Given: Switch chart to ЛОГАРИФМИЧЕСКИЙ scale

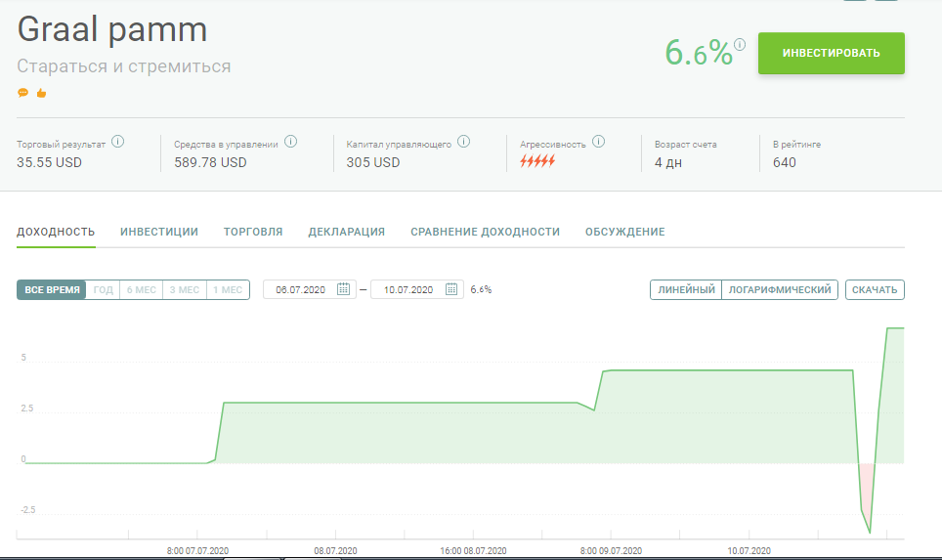Looking at the screenshot, I should 780,289.
